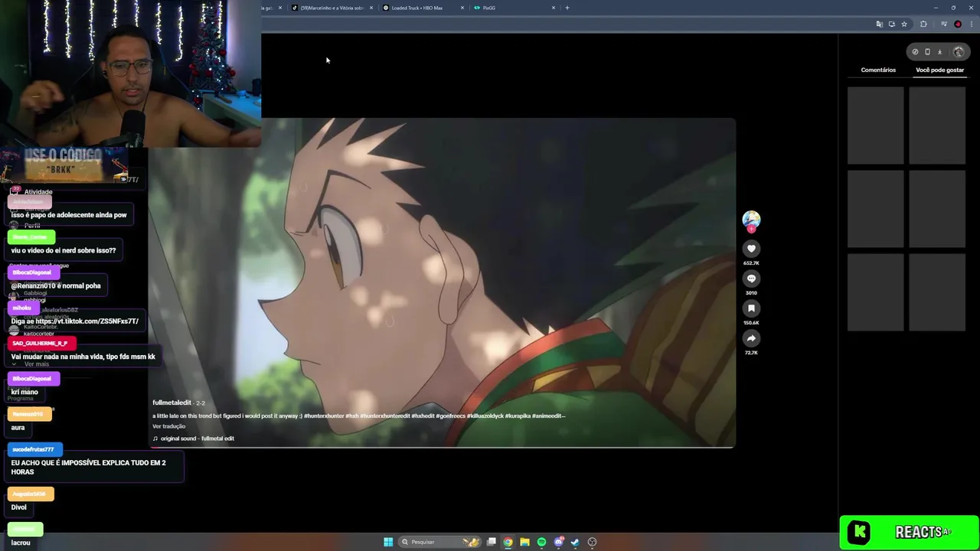Click the tiktok link in chat message
Screen dimensions: 980x551
(87, 321)
